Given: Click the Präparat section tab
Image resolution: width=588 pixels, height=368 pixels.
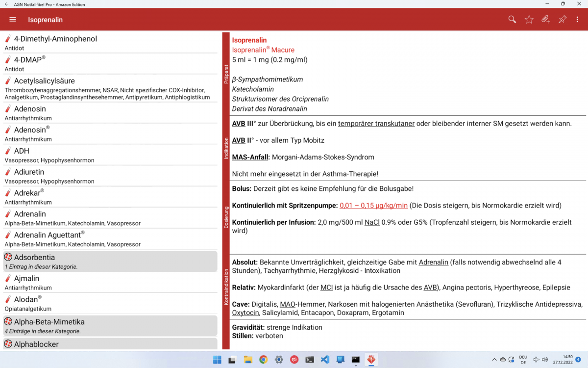Looking at the screenshot, I should point(226,74).
